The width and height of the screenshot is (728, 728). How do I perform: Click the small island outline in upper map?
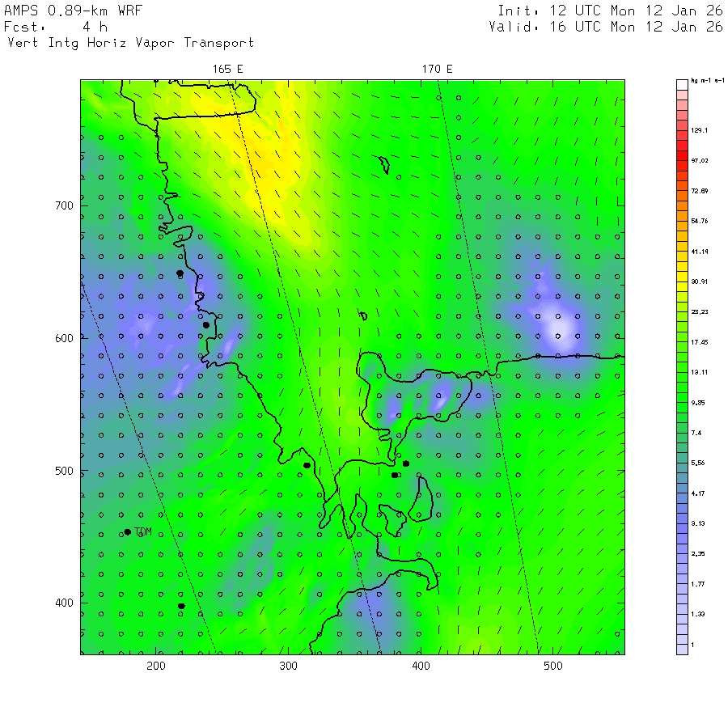click(384, 165)
